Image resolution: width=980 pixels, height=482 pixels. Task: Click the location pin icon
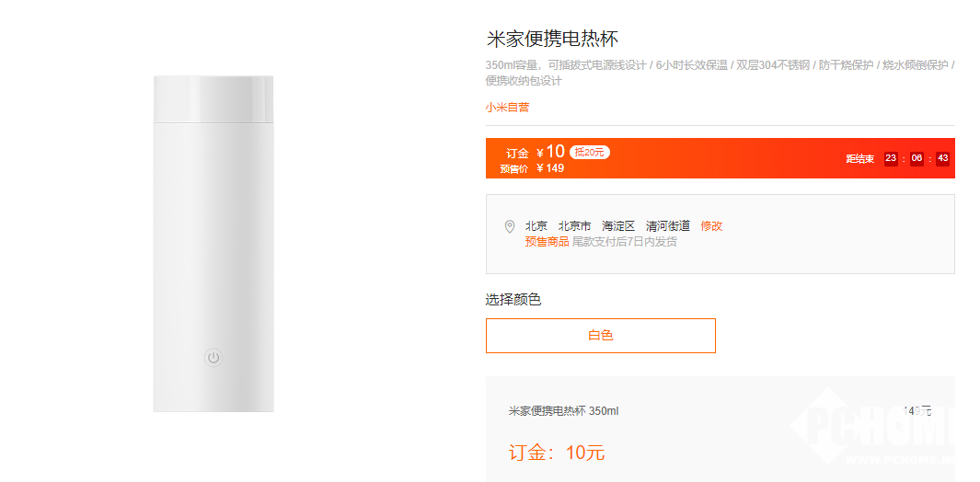pyautogui.click(x=510, y=226)
